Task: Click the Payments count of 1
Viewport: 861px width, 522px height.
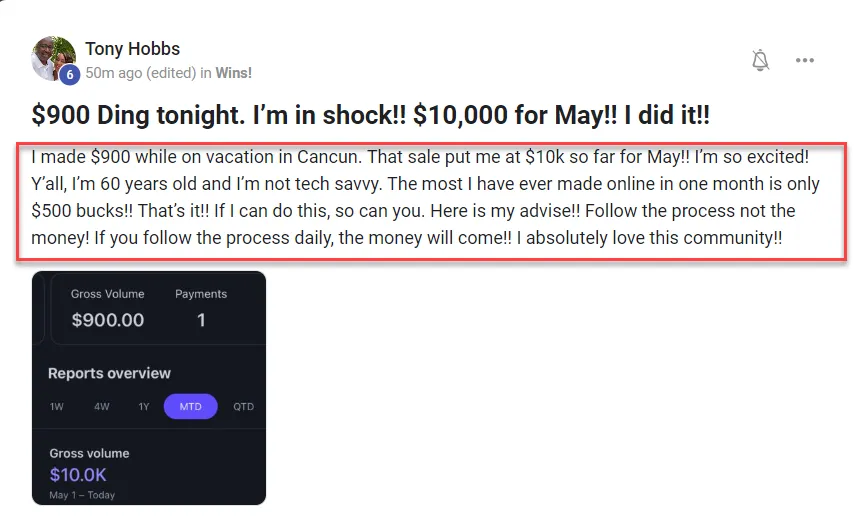Action: pos(201,320)
